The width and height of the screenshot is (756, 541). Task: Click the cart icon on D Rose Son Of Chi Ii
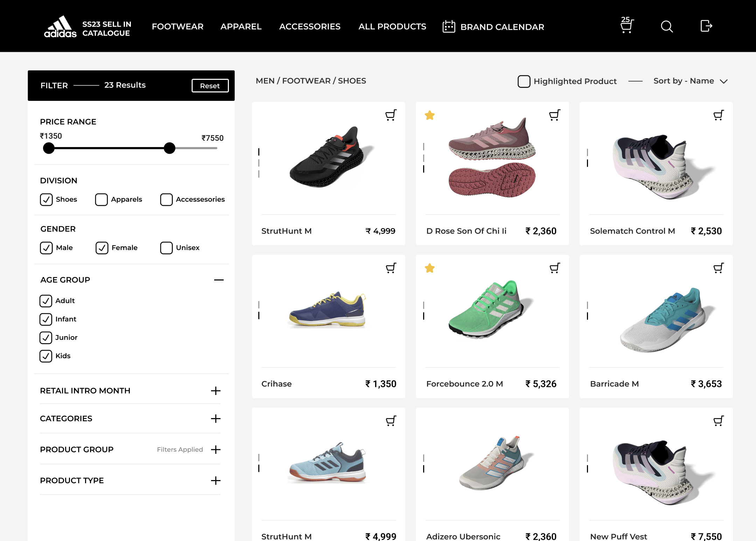tap(554, 115)
